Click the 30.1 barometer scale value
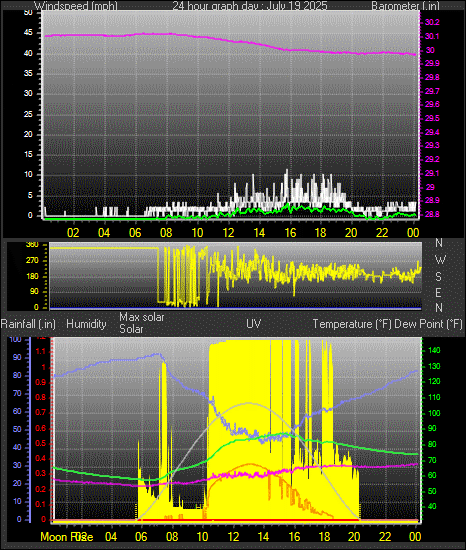466x550 pixels. (432, 36)
